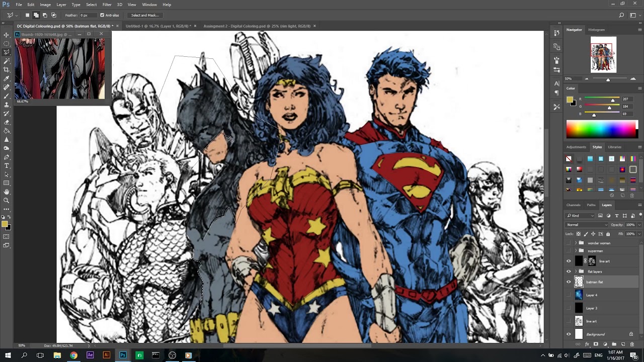
Task: Click the foreground color swatch in toolbox
Action: 5,225
